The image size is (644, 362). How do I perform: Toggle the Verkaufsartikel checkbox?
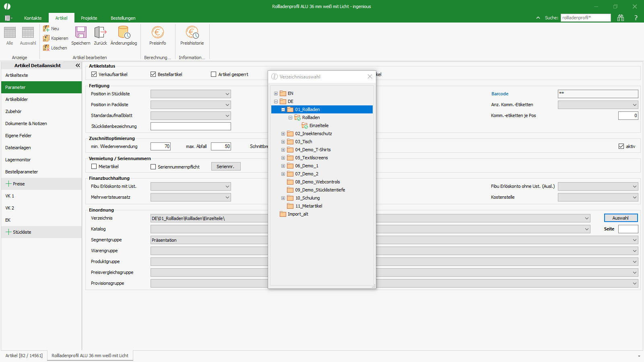94,74
